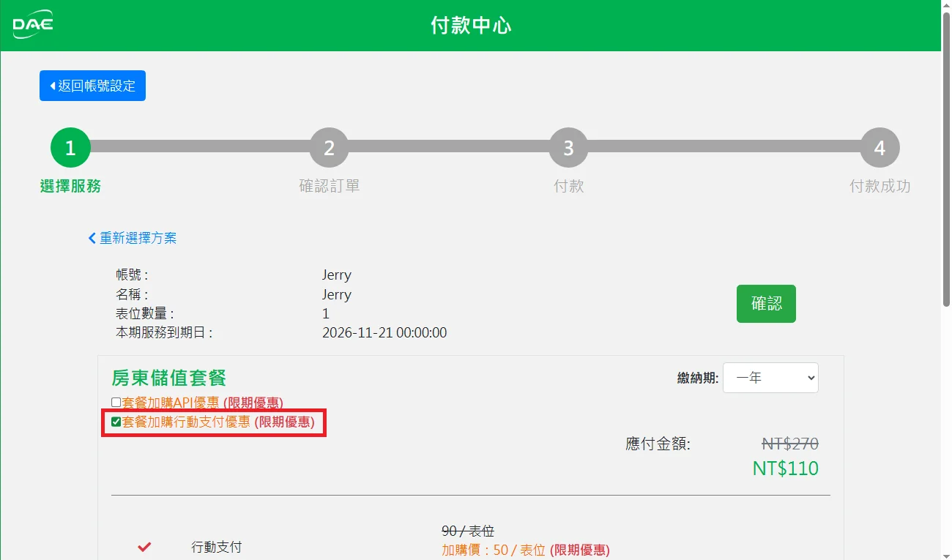Click step 4 circle 付款成功
Image resolution: width=952 pixels, height=560 pixels.
(880, 149)
